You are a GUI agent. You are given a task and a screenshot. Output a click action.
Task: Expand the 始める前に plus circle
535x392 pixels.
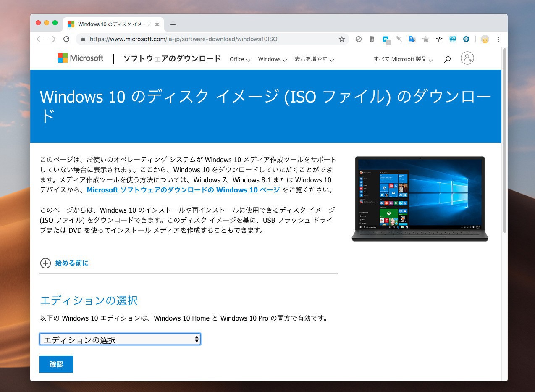point(45,263)
